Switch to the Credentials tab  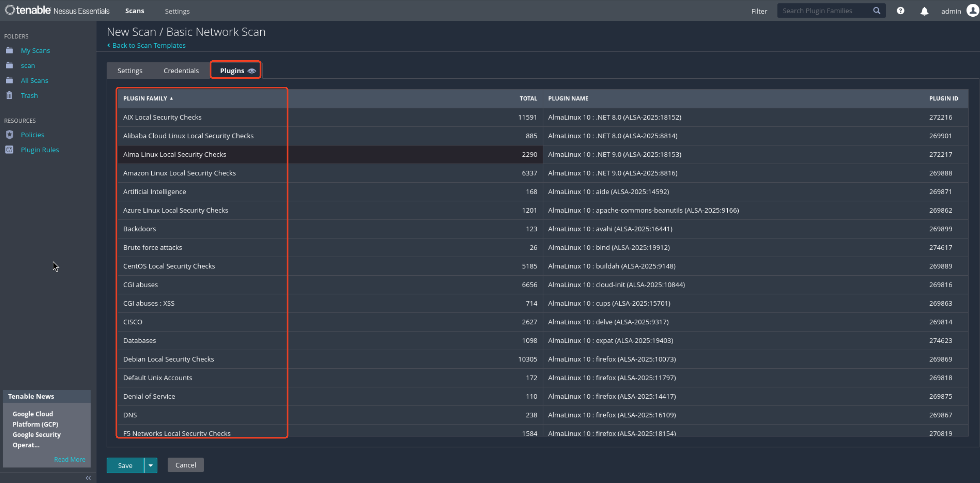[181, 71]
